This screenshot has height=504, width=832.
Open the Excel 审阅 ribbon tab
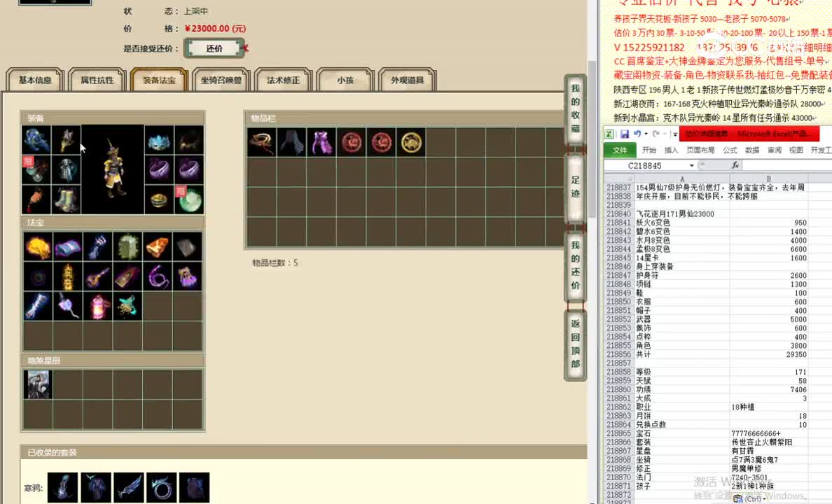coord(774,150)
